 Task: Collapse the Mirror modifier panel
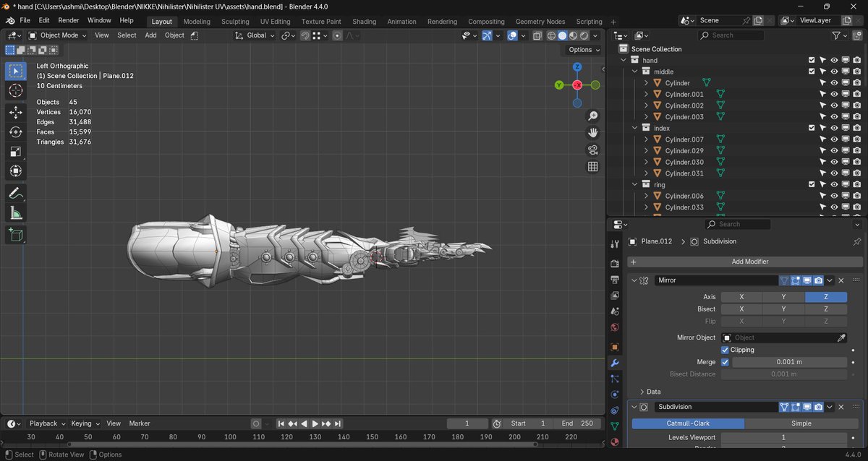point(635,280)
